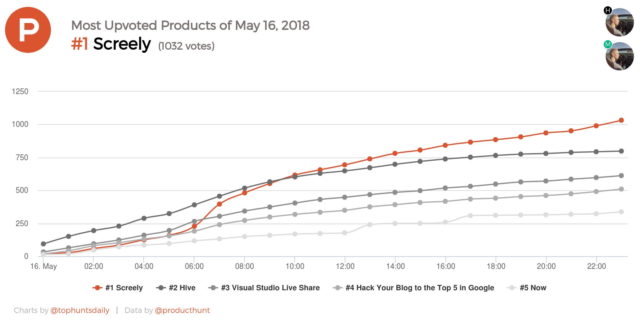Toggle the #1 Screely series in the legend
The height and width of the screenshot is (322, 644).
pos(124,288)
